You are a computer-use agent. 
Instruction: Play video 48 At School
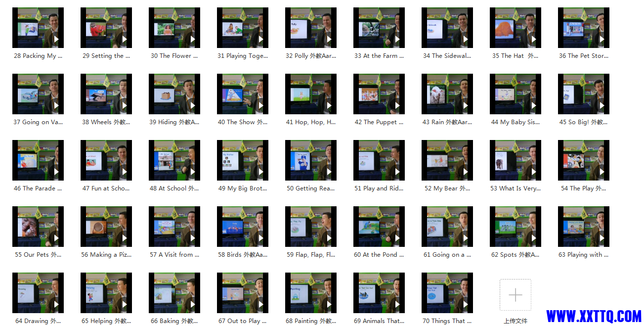point(174,160)
